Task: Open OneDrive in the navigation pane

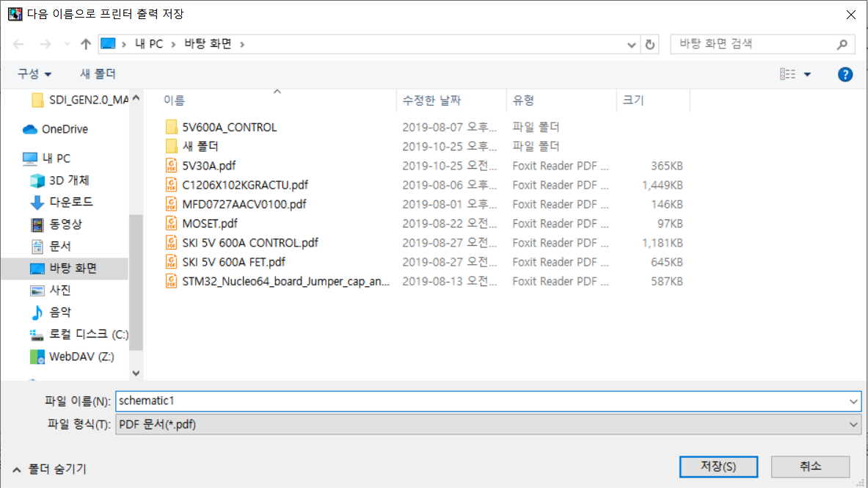Action: point(55,129)
